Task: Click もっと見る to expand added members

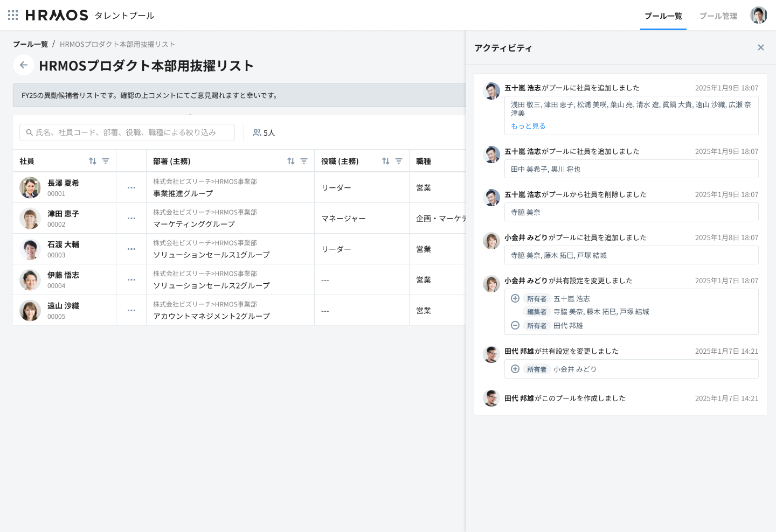Action: pyautogui.click(x=528, y=126)
